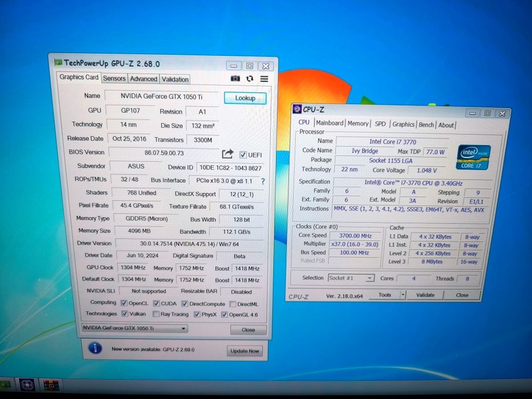Click the Subvendor value ASUS

pos(136,166)
